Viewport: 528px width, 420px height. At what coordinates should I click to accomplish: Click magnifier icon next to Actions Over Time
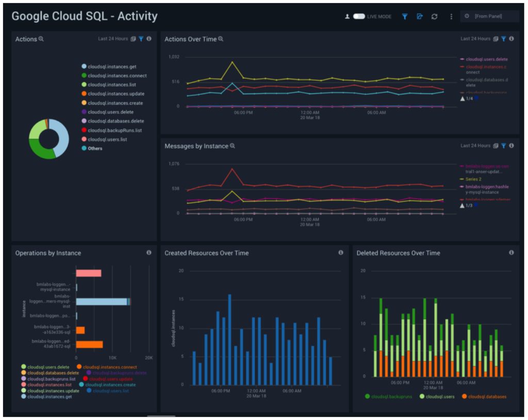(221, 39)
